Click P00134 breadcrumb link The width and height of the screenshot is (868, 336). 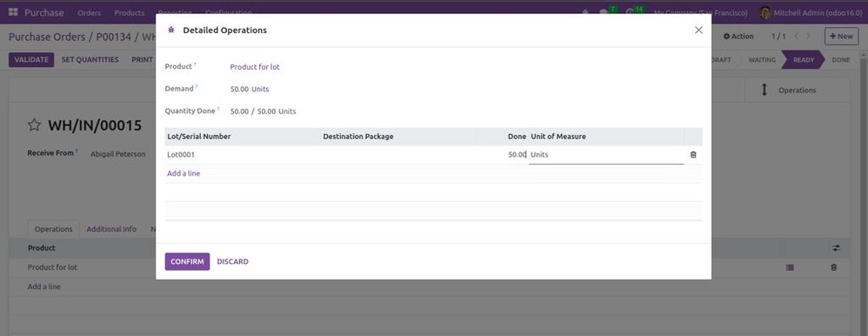pos(113,37)
